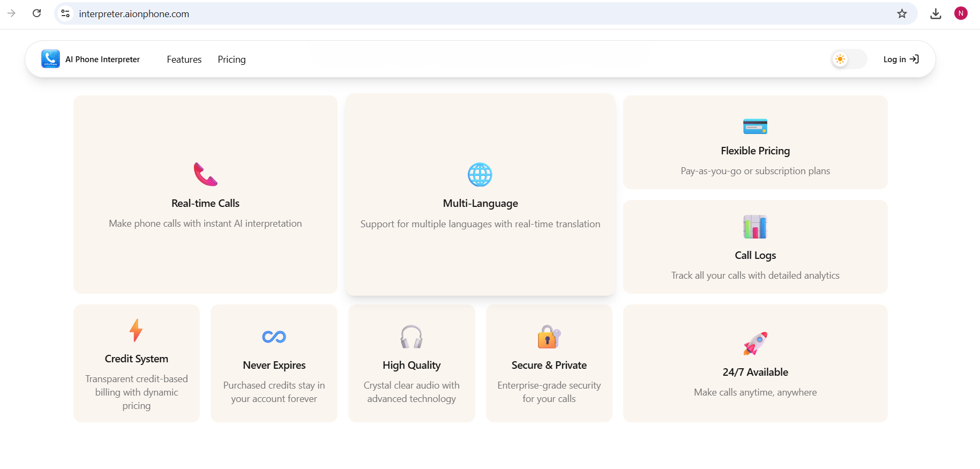Viewport: 980px width, 469px height.
Task: Click the arrow icon inside the Log in button
Action: (x=914, y=59)
